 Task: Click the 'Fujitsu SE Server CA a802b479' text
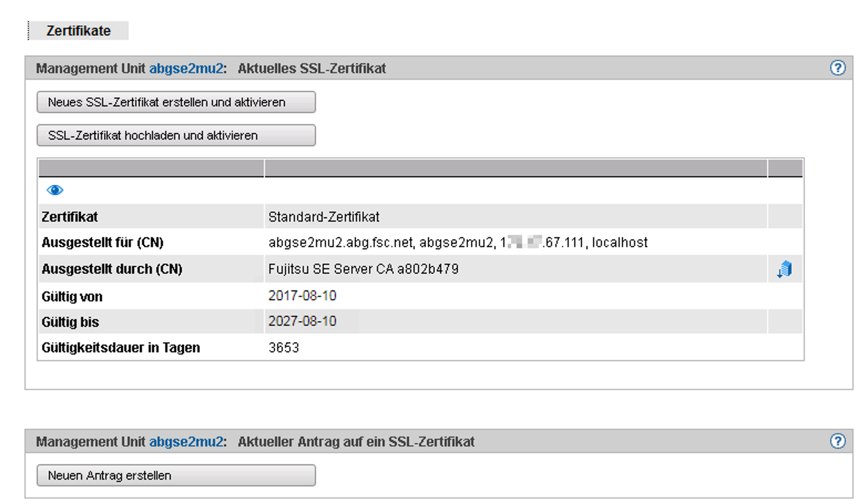pos(363,269)
